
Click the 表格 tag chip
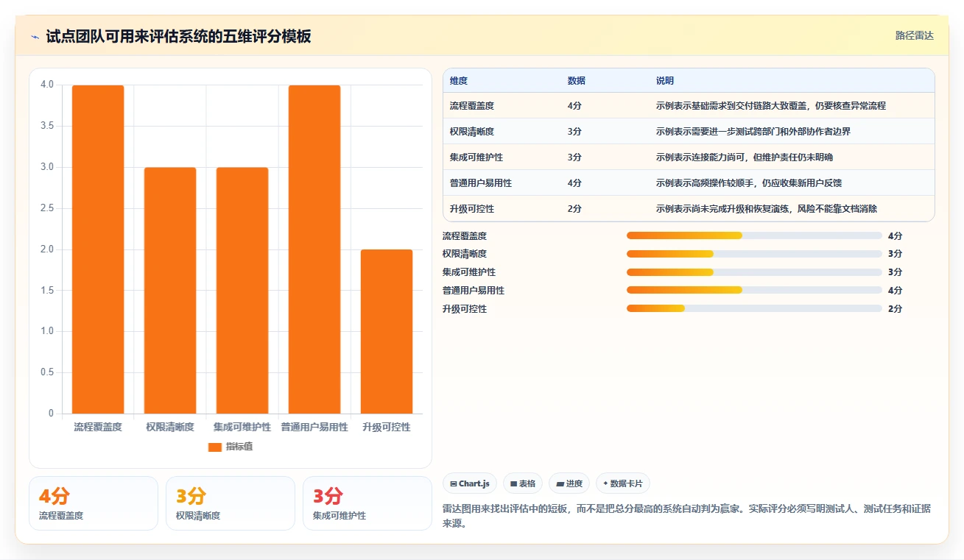(x=523, y=483)
